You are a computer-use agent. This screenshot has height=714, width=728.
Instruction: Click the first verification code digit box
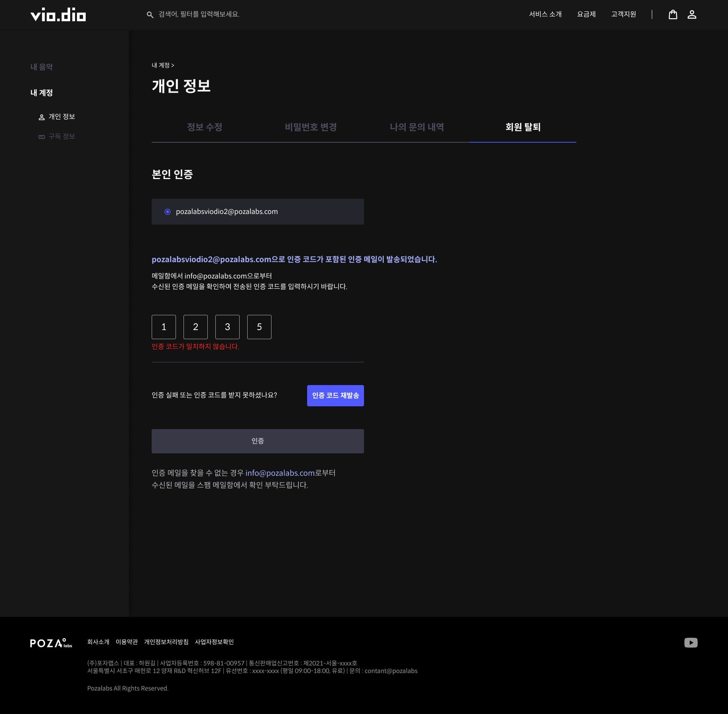[x=163, y=327]
